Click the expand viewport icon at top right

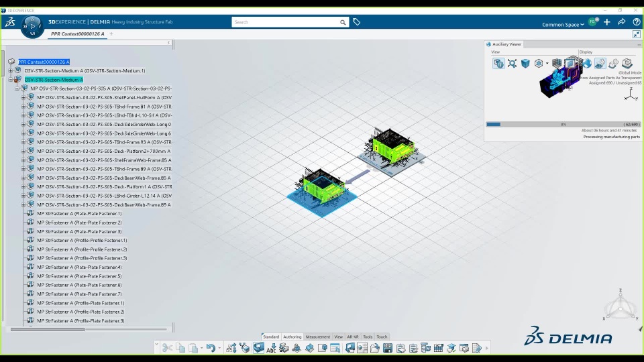click(x=636, y=34)
